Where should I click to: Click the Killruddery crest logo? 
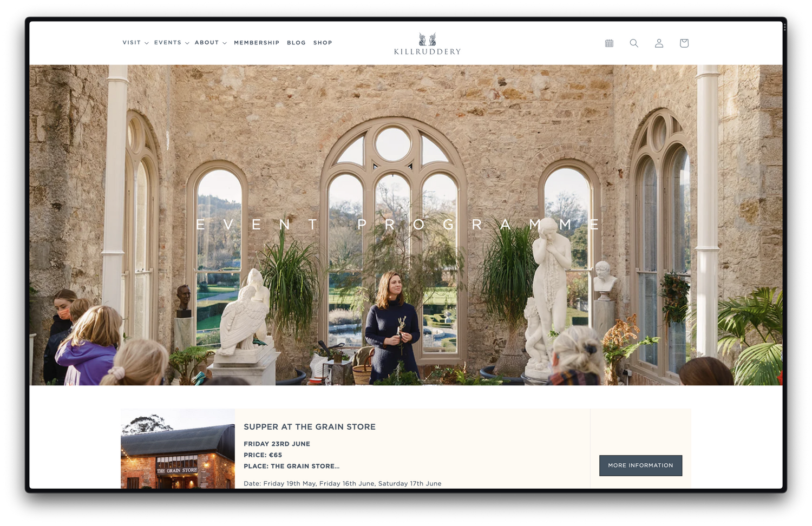427,39
